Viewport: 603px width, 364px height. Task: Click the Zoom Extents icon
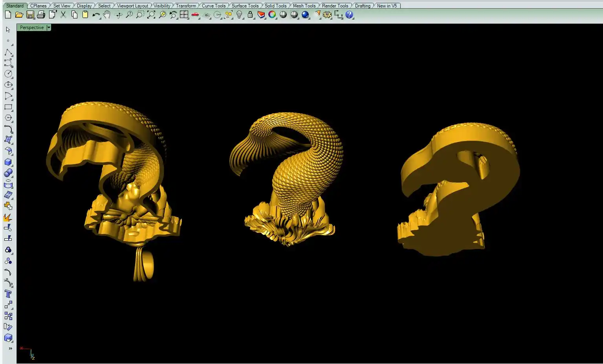tap(151, 15)
